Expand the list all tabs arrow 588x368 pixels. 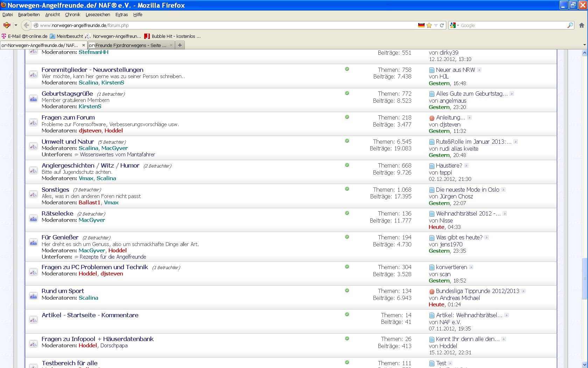[x=584, y=45]
